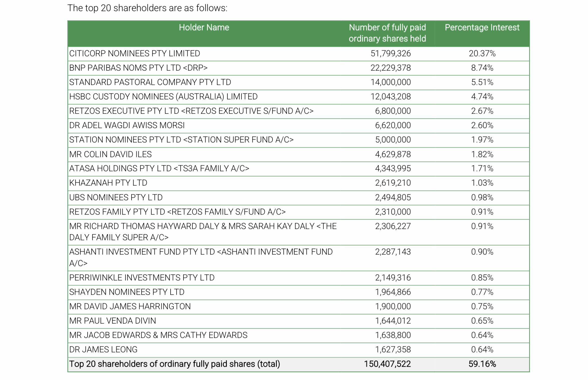Click the value 12,043,208
Viewport: 588px width, 380px height.
(390, 97)
